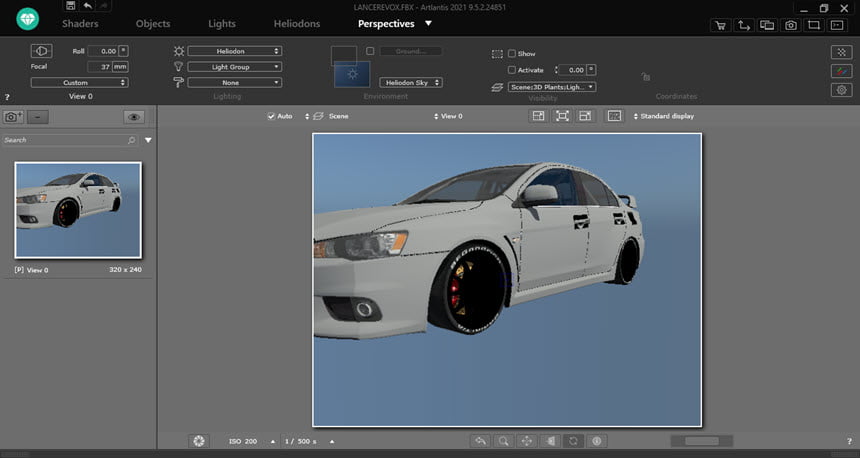Click the save icon in the title bar

[x=71, y=6]
